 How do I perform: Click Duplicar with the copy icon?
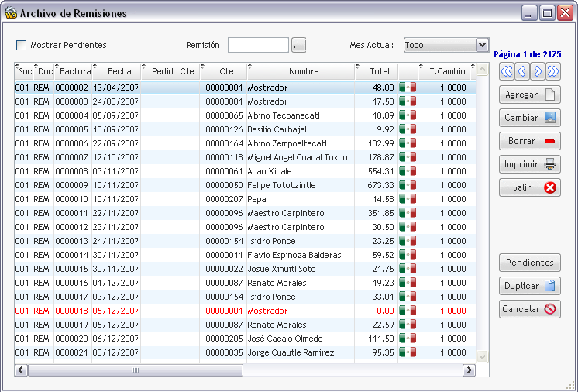[530, 286]
